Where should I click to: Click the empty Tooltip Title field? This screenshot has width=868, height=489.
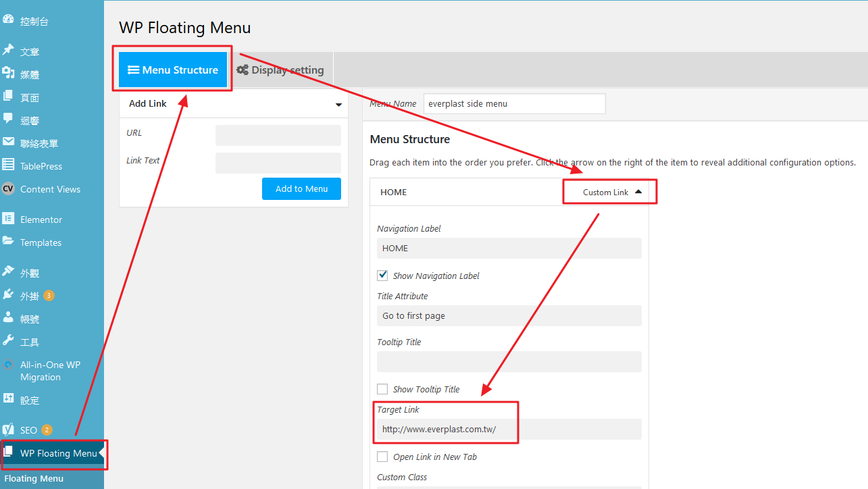coord(509,361)
